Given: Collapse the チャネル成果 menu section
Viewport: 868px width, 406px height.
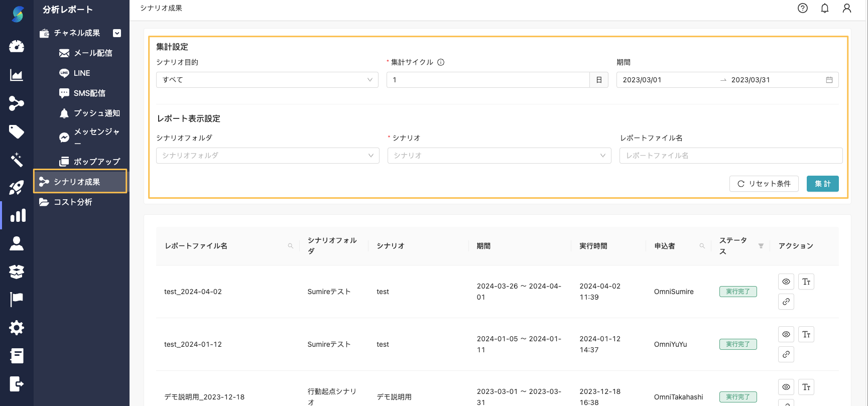Looking at the screenshot, I should tap(117, 33).
